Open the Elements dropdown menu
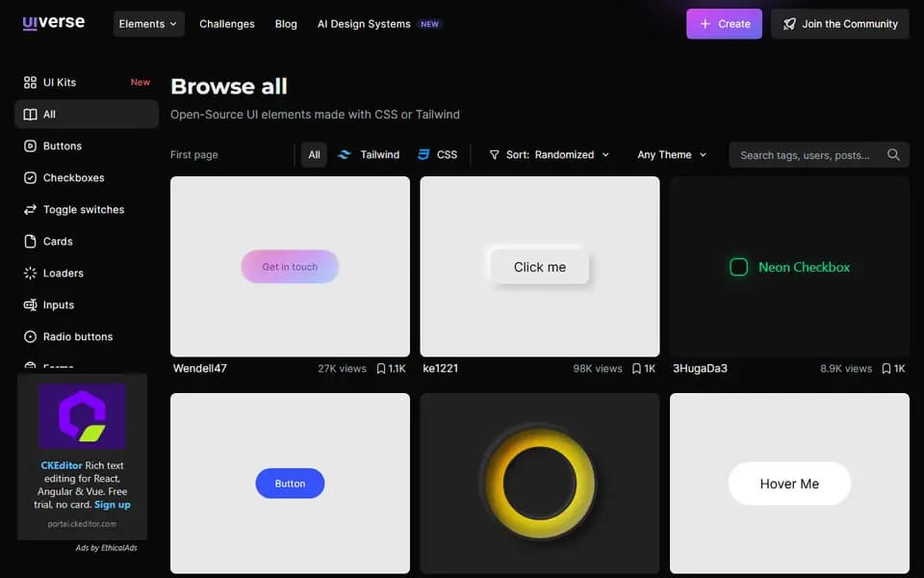The image size is (924, 578). (x=148, y=24)
